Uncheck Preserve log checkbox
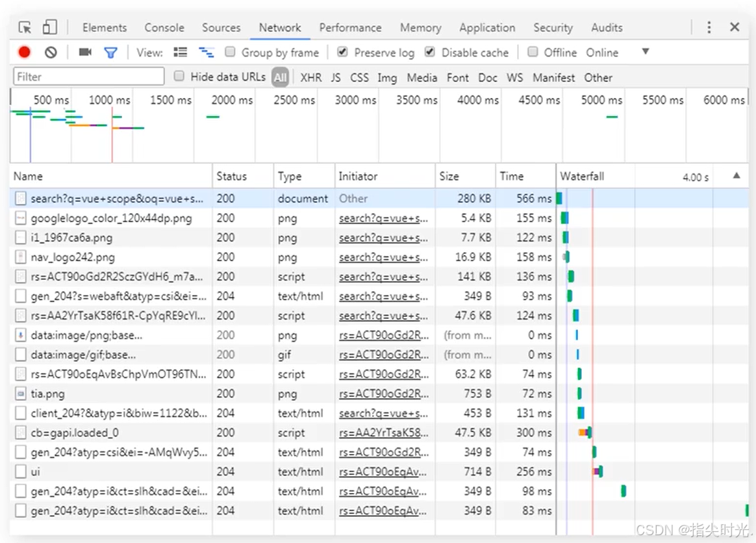 [342, 51]
